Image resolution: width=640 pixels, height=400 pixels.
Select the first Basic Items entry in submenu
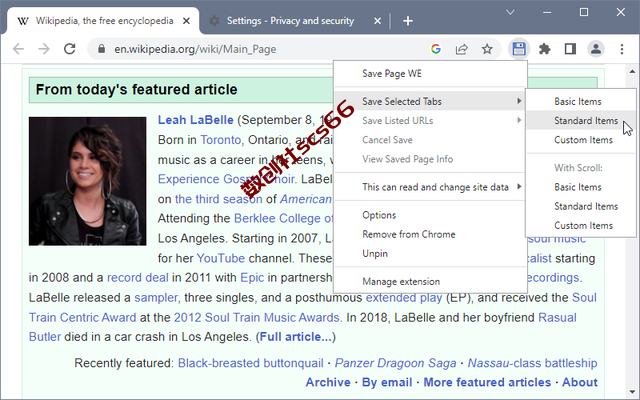[x=581, y=101]
